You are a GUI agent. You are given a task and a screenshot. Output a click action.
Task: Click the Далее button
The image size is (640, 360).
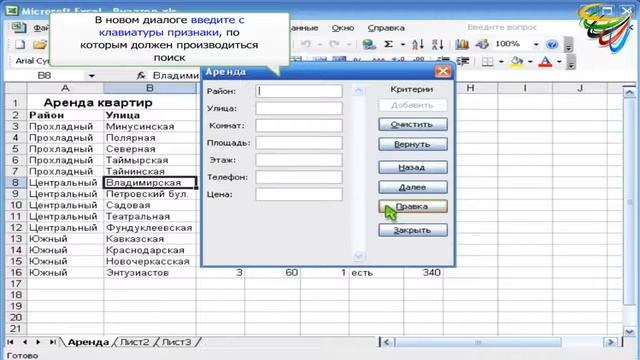point(413,187)
